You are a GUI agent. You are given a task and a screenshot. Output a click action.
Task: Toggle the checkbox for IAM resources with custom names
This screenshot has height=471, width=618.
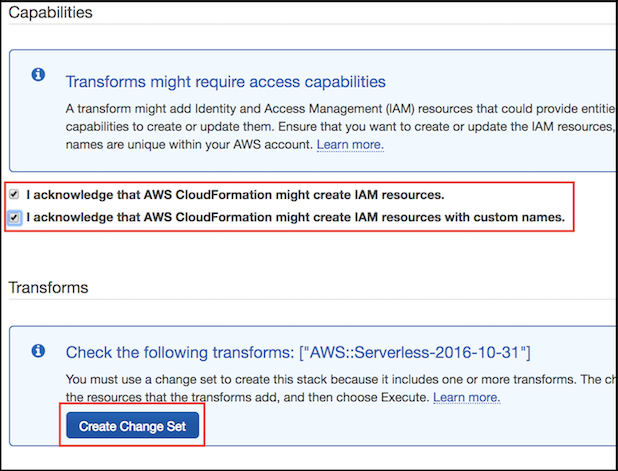click(14, 217)
